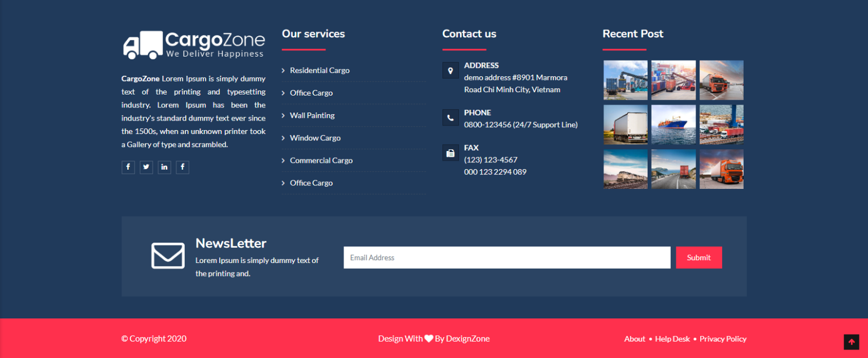Click the Twitter social icon

(x=146, y=167)
